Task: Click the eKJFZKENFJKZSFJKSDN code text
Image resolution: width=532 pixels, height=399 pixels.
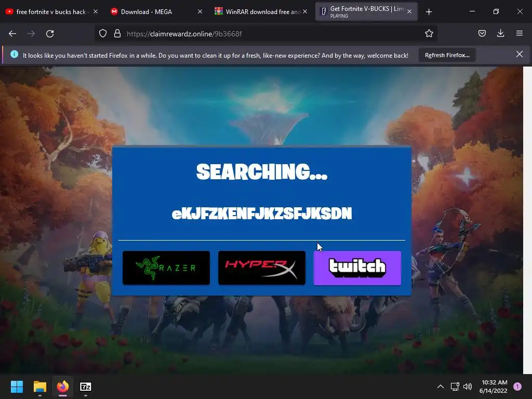Action: [262, 214]
